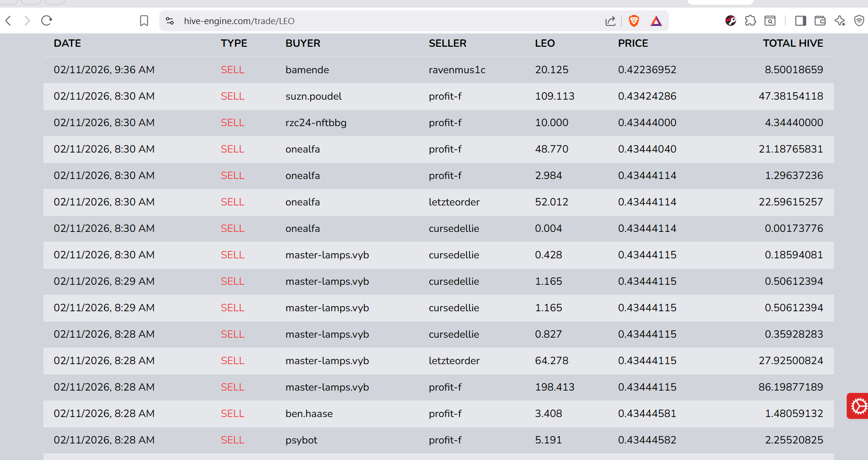Select seller name ravenmus1c
The height and width of the screenshot is (460, 868).
click(x=457, y=70)
